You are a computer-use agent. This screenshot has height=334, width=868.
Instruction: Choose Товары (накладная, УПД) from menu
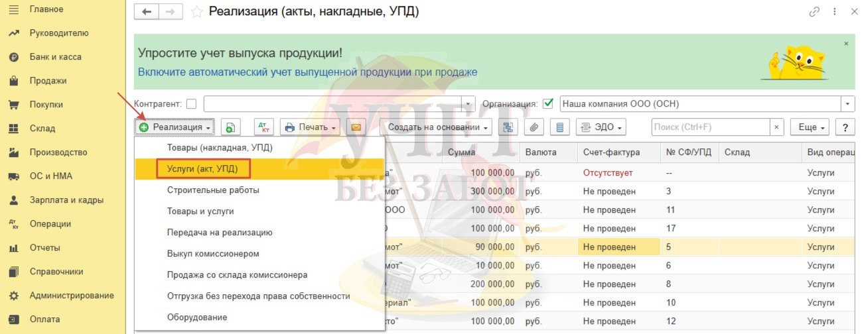point(220,148)
